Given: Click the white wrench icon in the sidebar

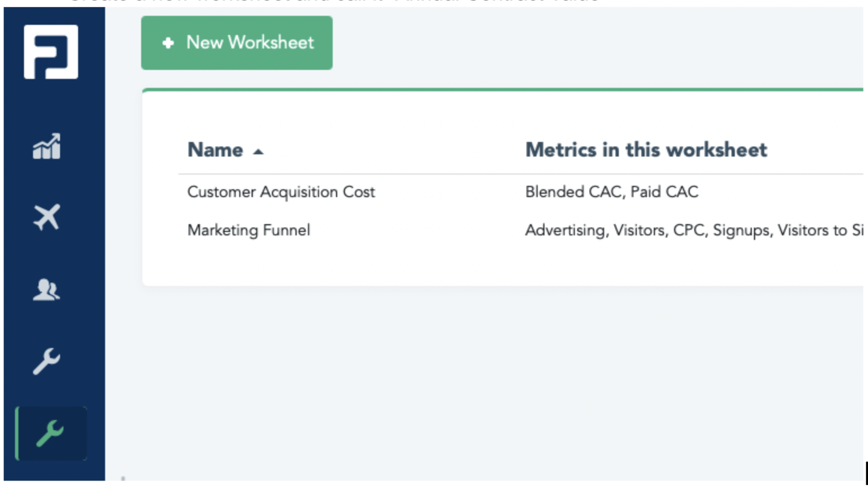Looking at the screenshot, I should (x=47, y=361).
